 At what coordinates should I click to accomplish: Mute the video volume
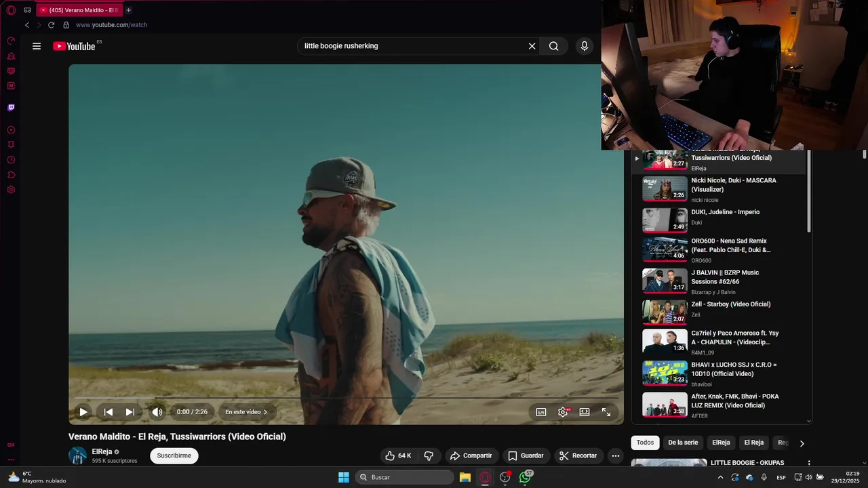coord(157,412)
